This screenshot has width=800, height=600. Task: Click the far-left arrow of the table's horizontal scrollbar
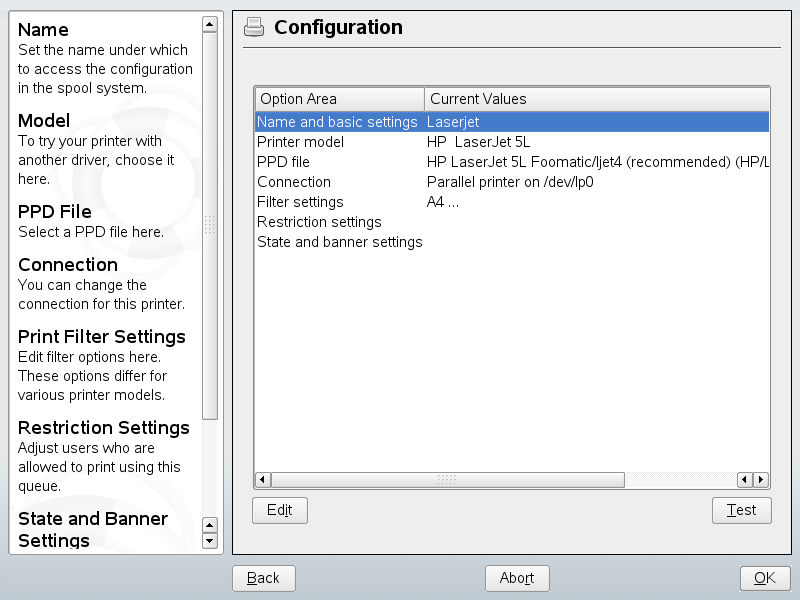click(262, 480)
